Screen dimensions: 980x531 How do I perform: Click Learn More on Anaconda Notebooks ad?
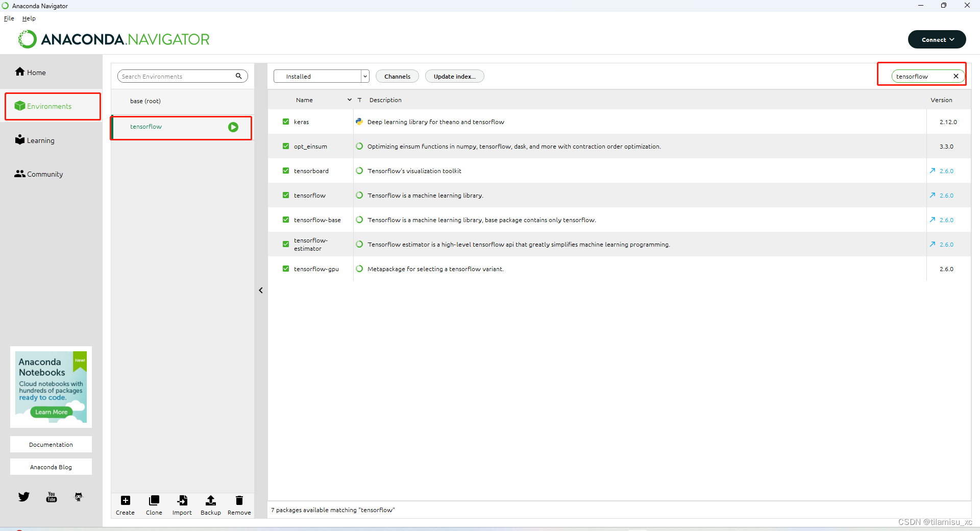(x=51, y=412)
